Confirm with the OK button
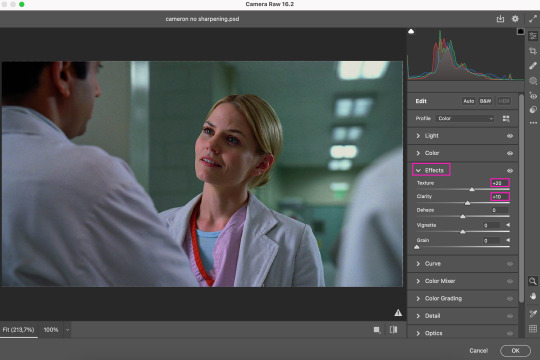Image resolution: width=540 pixels, height=360 pixels. coord(515,350)
